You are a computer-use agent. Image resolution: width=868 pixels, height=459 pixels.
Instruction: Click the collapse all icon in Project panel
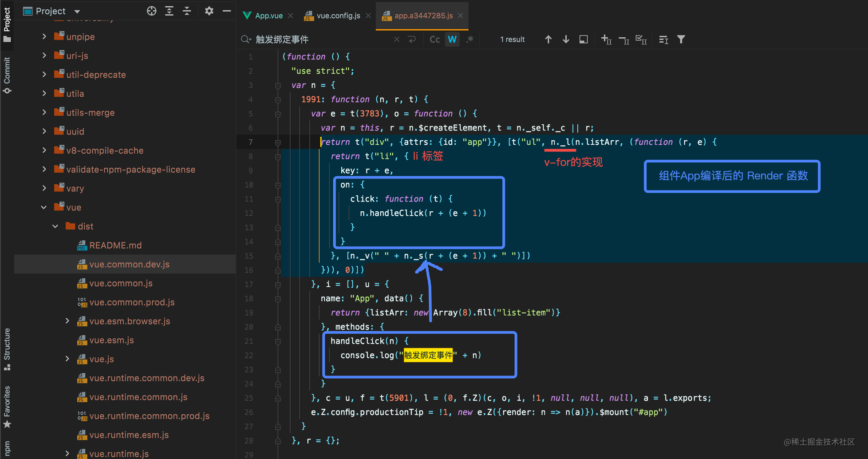[187, 11]
